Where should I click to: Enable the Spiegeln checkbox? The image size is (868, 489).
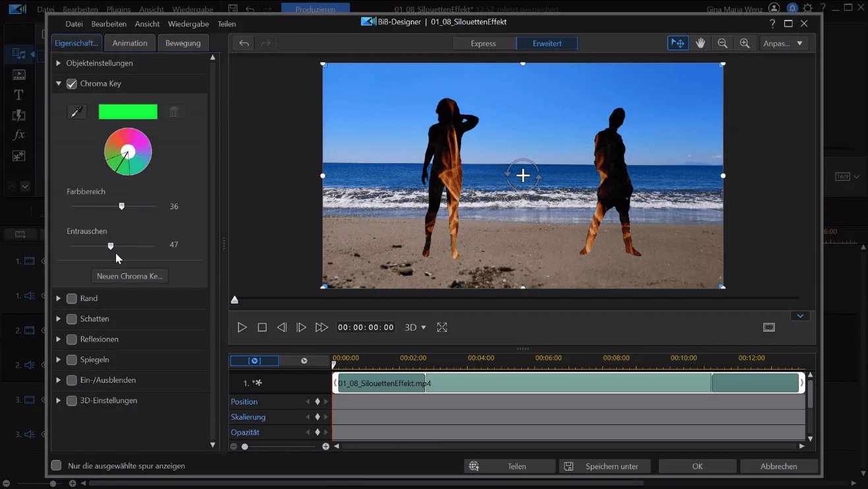[x=72, y=360]
